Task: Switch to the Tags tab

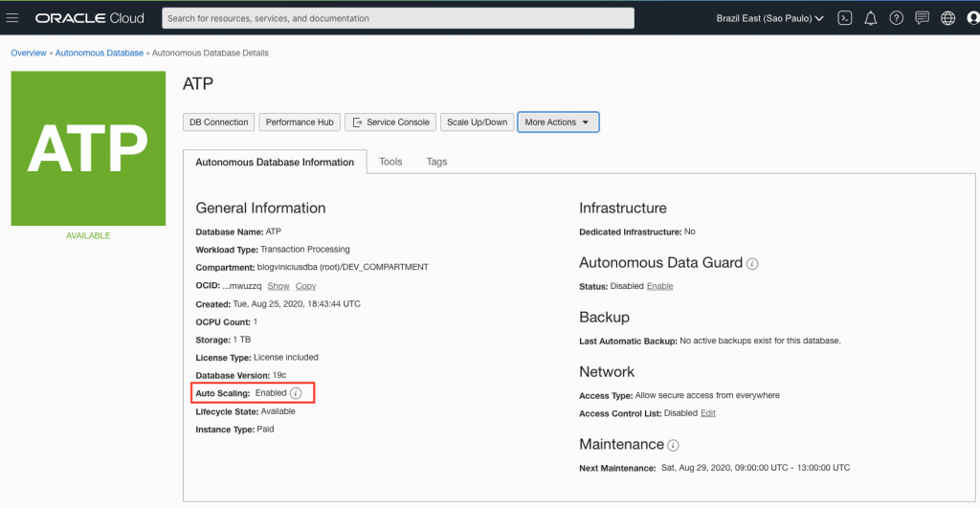Action: (436, 162)
